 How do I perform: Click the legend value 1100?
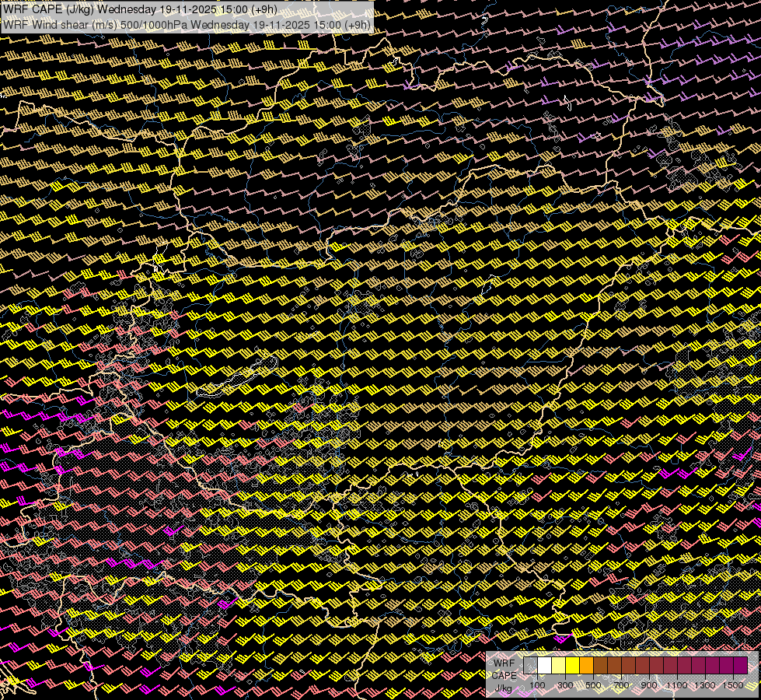pyautogui.click(x=677, y=685)
